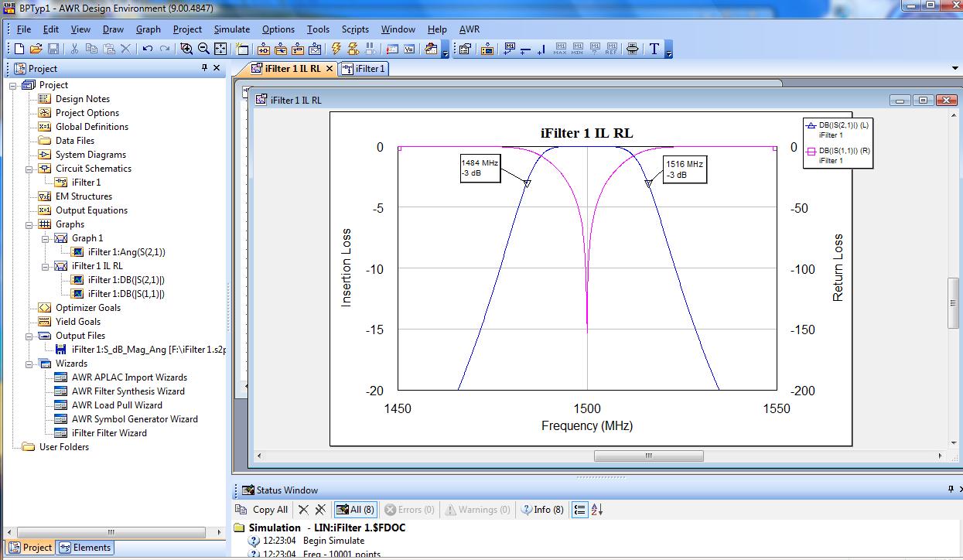The height and width of the screenshot is (560, 963).
Task: Clear status messages with single X icon
Action: (x=304, y=510)
